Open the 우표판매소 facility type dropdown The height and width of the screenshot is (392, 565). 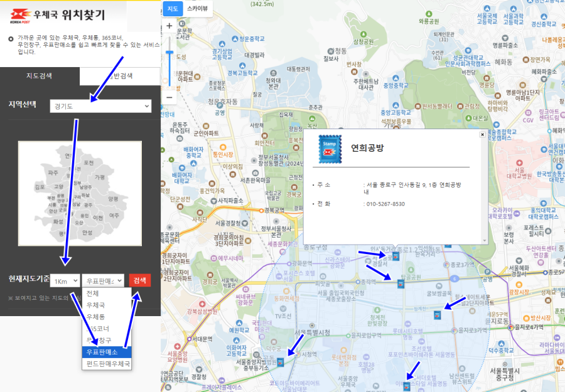click(103, 281)
